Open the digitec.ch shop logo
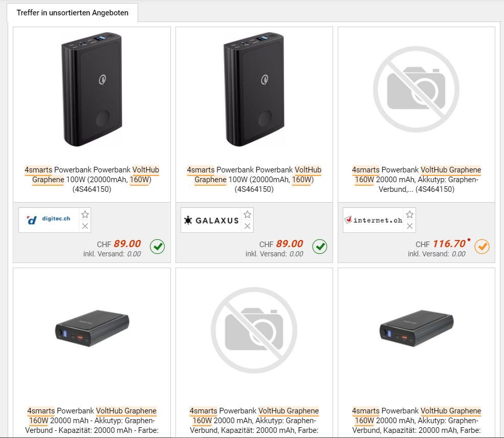This screenshot has width=504, height=438. pyautogui.click(x=49, y=220)
